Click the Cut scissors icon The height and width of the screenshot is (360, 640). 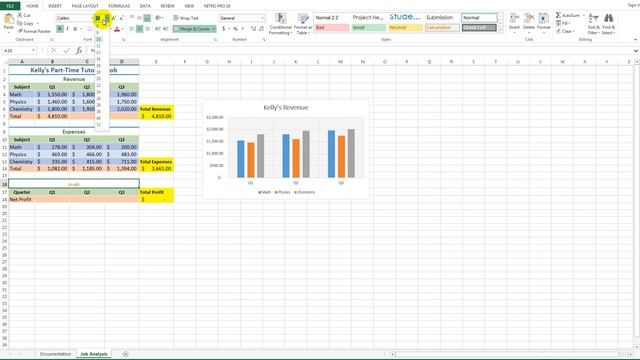[20, 15]
